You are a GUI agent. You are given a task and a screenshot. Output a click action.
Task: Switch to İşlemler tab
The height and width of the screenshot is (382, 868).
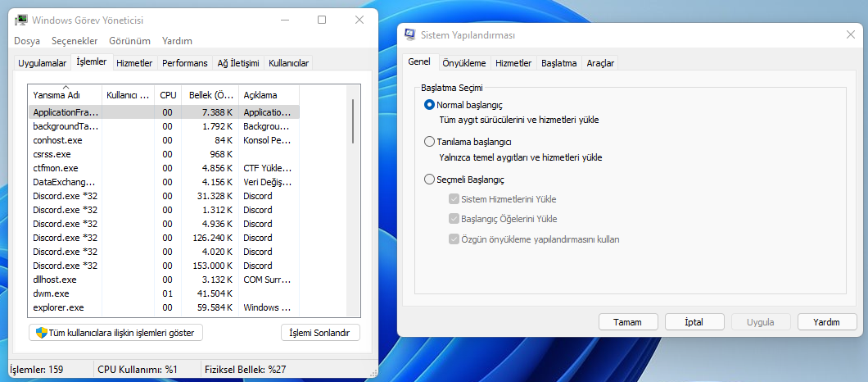pyautogui.click(x=92, y=62)
